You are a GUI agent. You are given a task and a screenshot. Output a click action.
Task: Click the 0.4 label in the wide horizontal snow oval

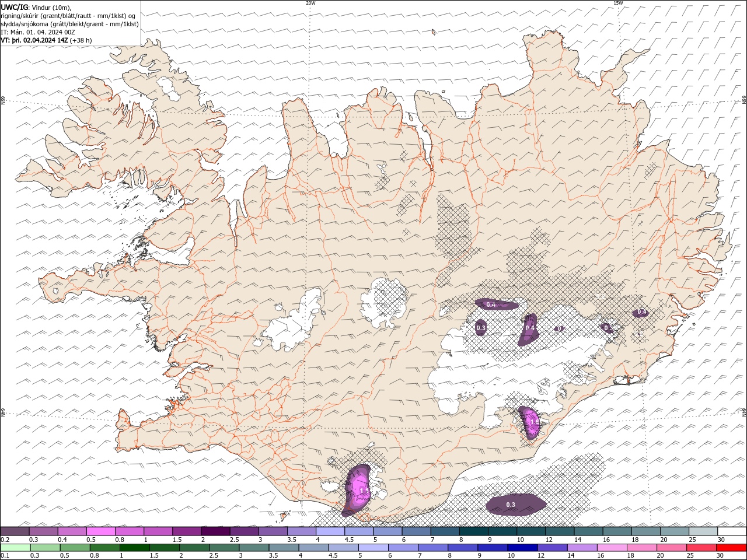pos(491,305)
